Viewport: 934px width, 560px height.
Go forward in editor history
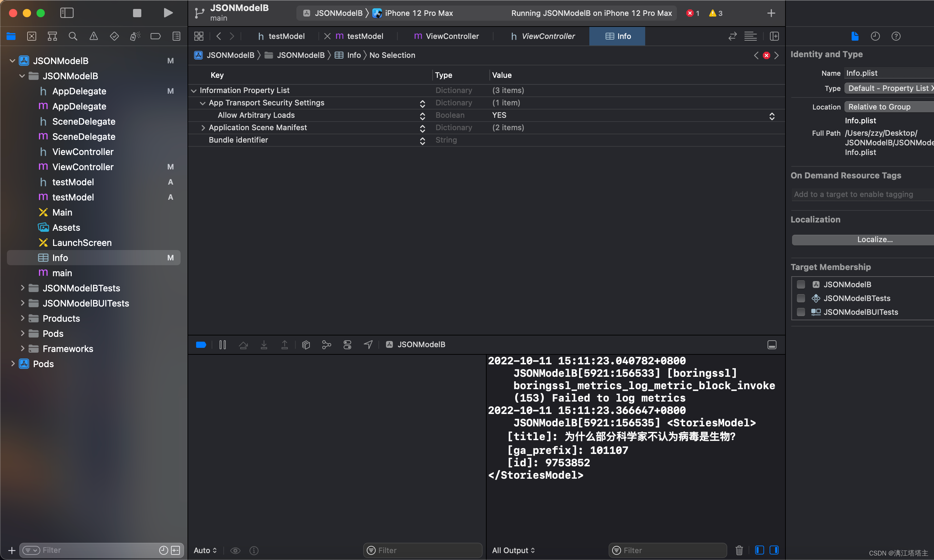coord(232,36)
